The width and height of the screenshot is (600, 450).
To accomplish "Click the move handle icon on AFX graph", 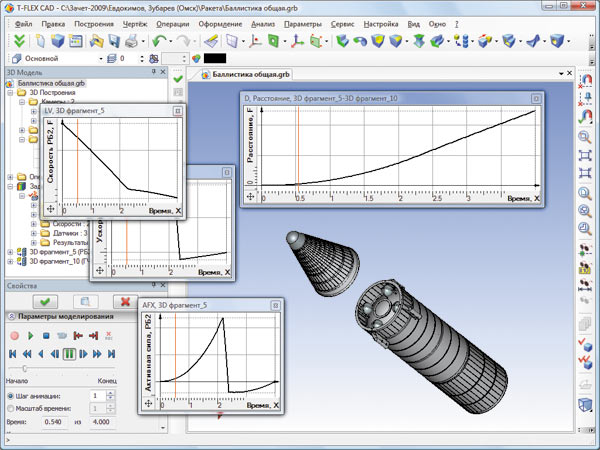I will click(148, 403).
